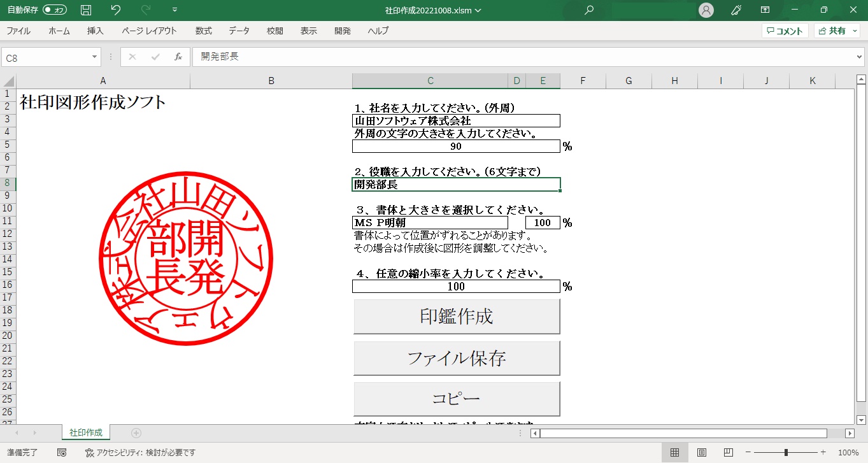Click the outer text size cell with 90
Image resolution: width=868 pixels, height=463 pixels.
tap(456, 146)
